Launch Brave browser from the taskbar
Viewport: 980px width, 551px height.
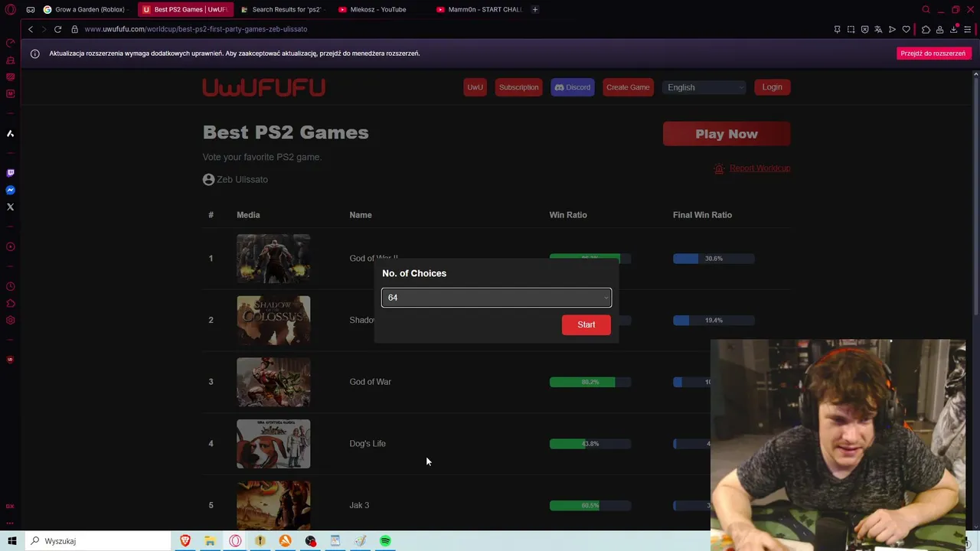click(x=185, y=541)
